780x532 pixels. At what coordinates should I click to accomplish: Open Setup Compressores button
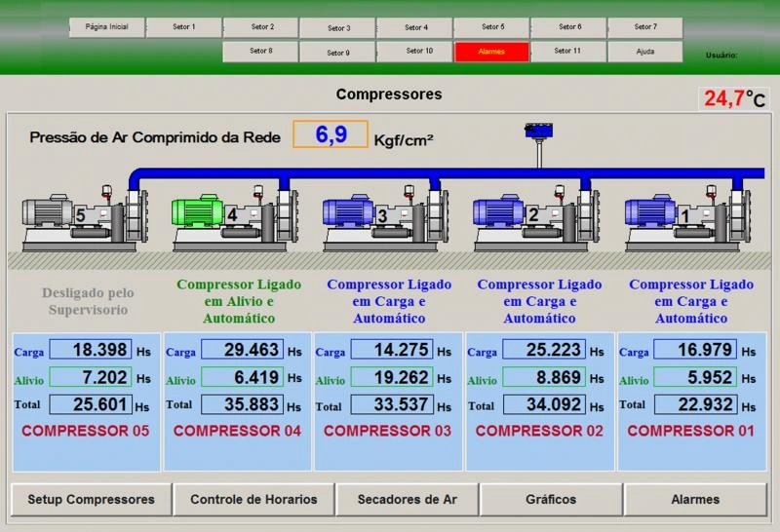click(91, 500)
